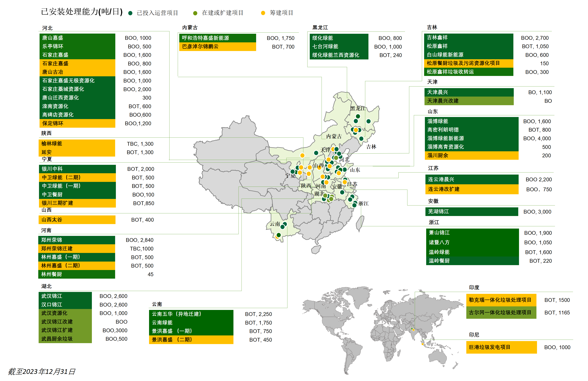Click the 七台河绿能 entry
Image resolution: width=588 pixels, height=381 pixels.
[339, 46]
